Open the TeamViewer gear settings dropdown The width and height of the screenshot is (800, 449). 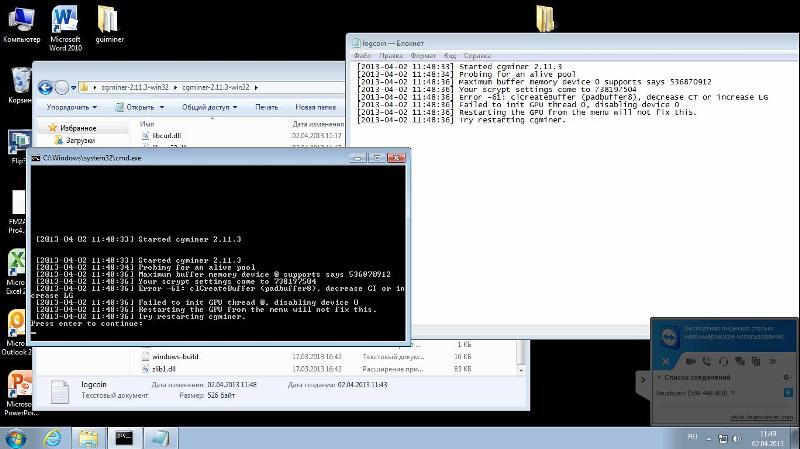pyautogui.click(x=787, y=378)
